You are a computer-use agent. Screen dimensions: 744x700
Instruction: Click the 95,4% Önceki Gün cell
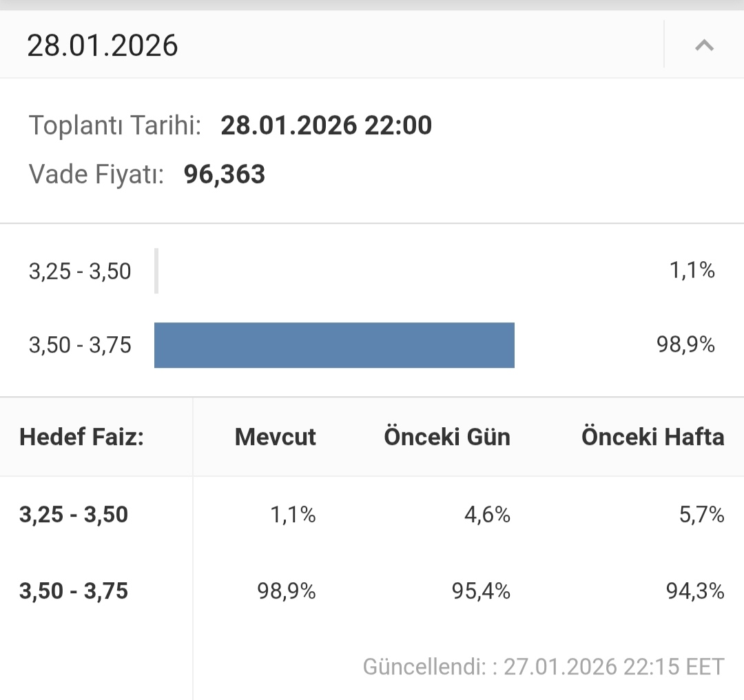[x=481, y=591]
